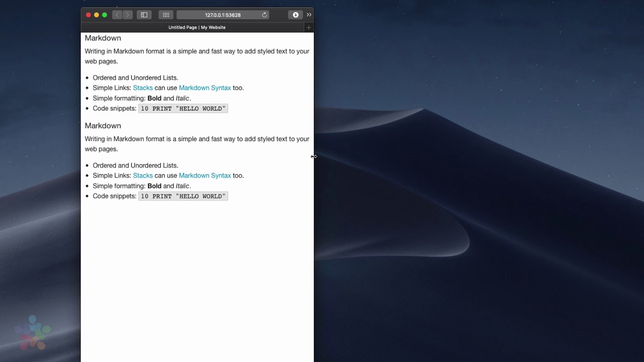Open the first Markdown Syntax link
This screenshot has width=644, height=362.
(205, 88)
